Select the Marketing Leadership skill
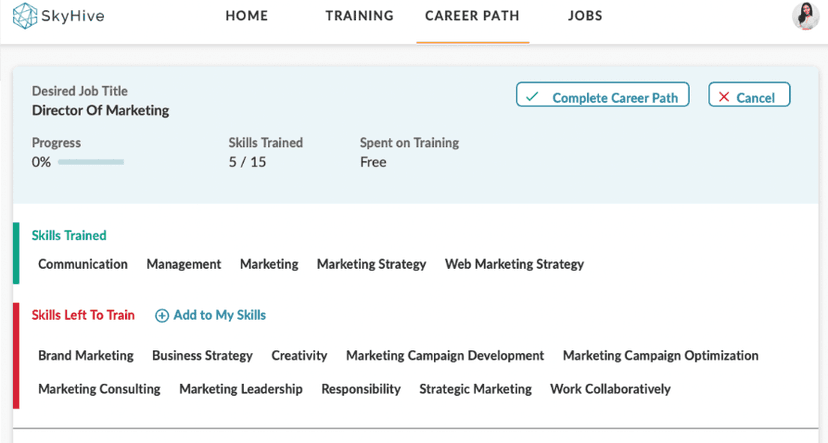The width and height of the screenshot is (828, 443). pos(241,389)
